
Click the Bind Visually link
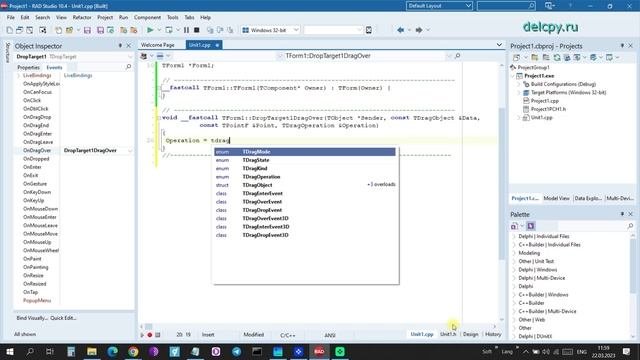(32, 318)
